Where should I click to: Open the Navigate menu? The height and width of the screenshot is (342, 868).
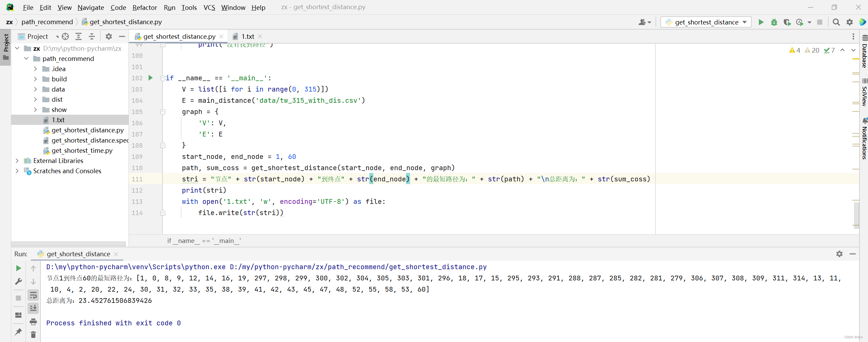click(x=91, y=7)
